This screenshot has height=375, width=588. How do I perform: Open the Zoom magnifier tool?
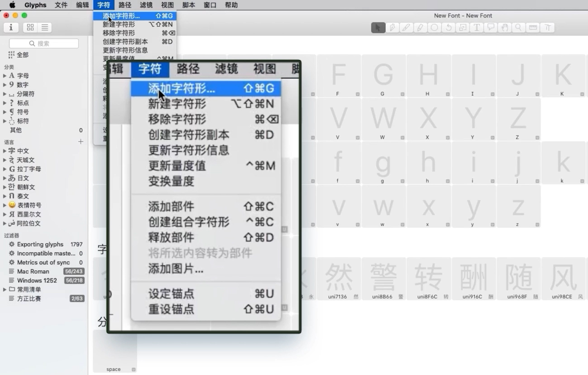(518, 27)
